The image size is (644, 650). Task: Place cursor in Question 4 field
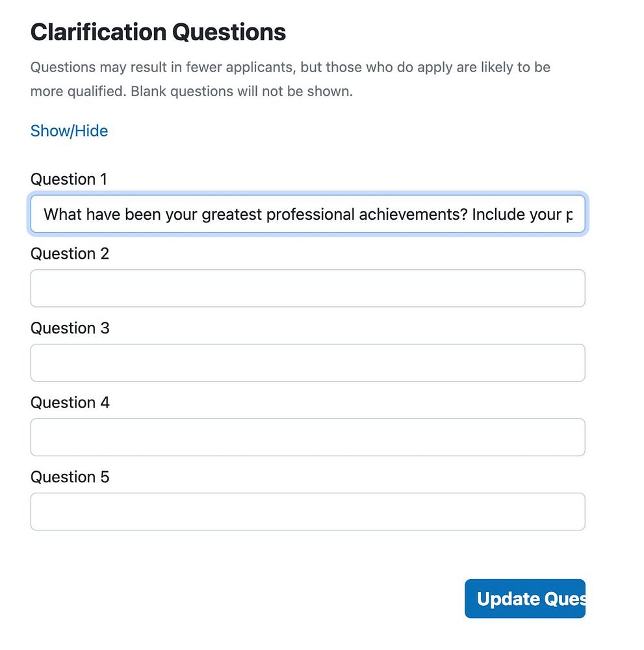pyautogui.click(x=307, y=437)
